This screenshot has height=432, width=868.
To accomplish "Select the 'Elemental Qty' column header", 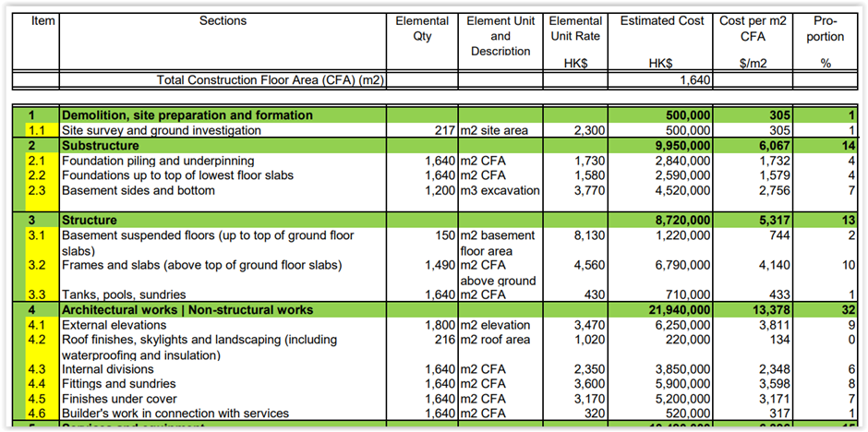I will [x=421, y=29].
